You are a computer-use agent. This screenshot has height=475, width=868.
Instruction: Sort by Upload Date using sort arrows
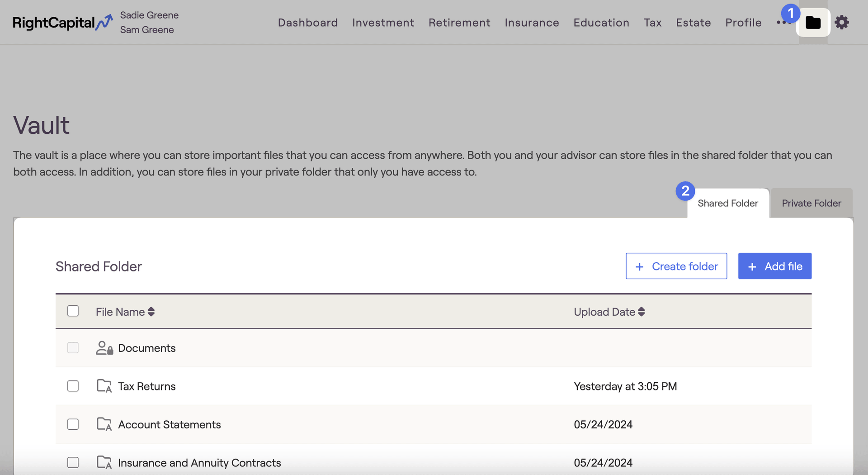click(x=641, y=312)
